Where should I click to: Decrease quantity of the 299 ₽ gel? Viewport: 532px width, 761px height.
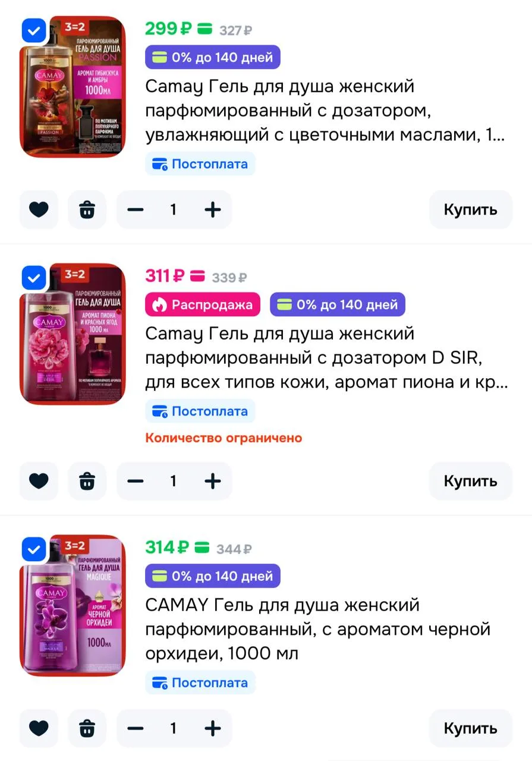click(136, 209)
